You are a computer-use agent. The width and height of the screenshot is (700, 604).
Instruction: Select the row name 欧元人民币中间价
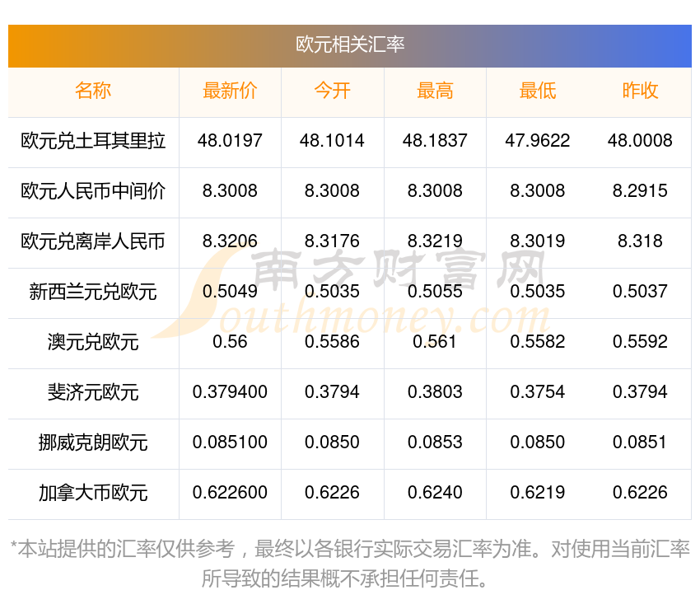coord(93,191)
